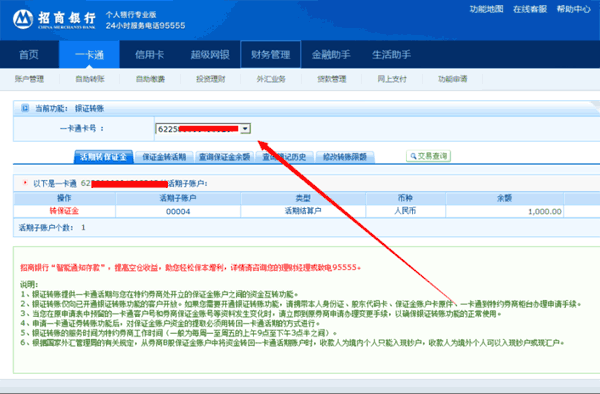
Task: Click the icon beside 当前功能 label
Action: pos(25,108)
